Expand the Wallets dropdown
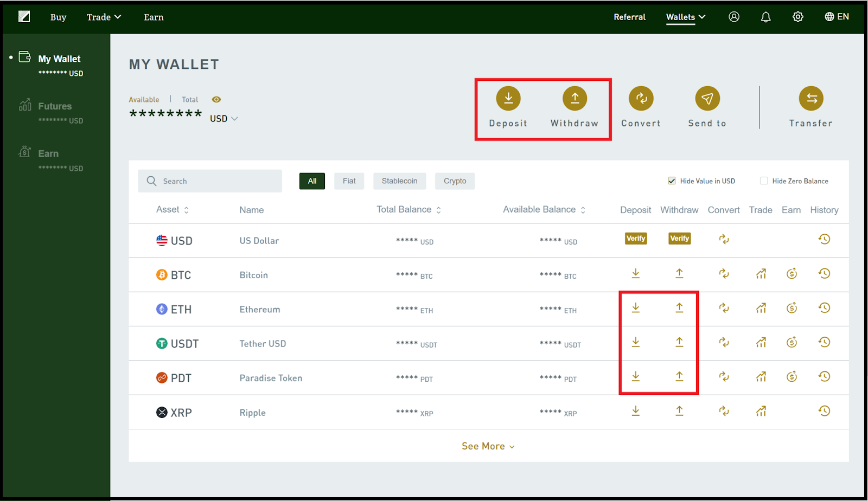The width and height of the screenshot is (868, 501). pyautogui.click(x=686, y=17)
